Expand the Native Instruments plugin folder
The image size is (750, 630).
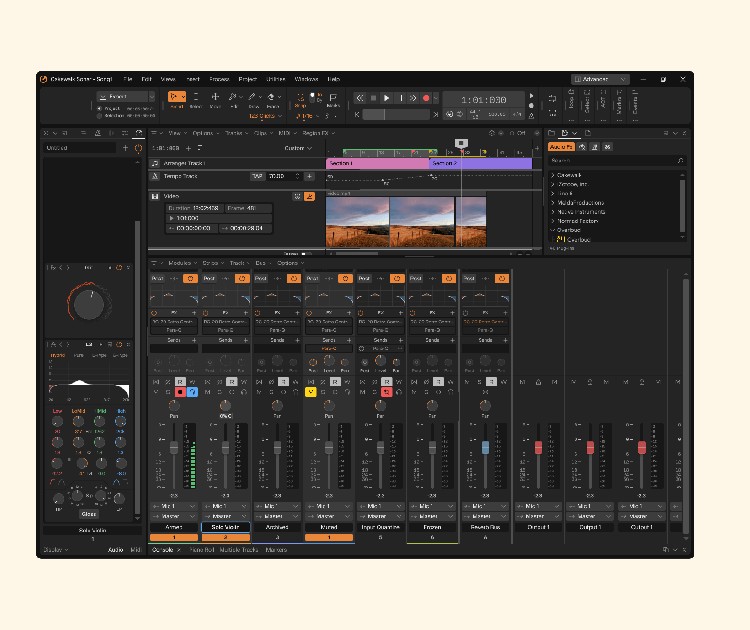tap(553, 212)
